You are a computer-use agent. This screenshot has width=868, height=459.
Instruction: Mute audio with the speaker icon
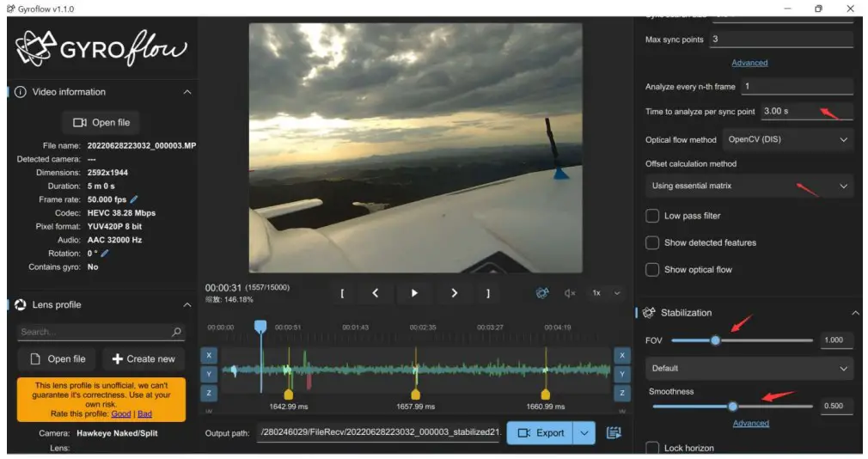point(570,293)
